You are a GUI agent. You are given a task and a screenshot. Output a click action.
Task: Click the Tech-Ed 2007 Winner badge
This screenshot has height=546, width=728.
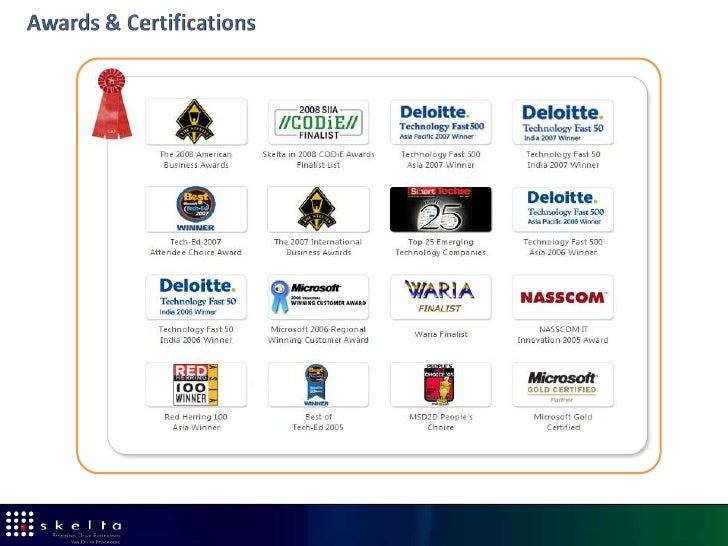[196, 210]
